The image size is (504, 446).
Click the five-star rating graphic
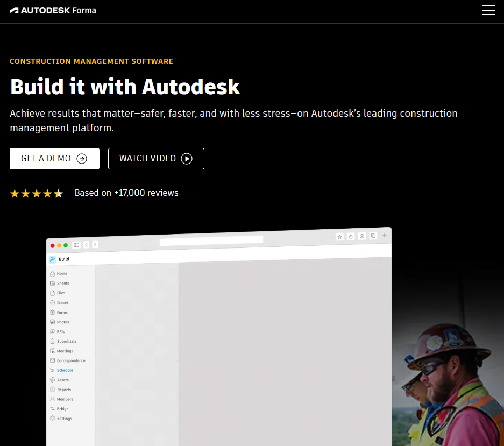37,194
